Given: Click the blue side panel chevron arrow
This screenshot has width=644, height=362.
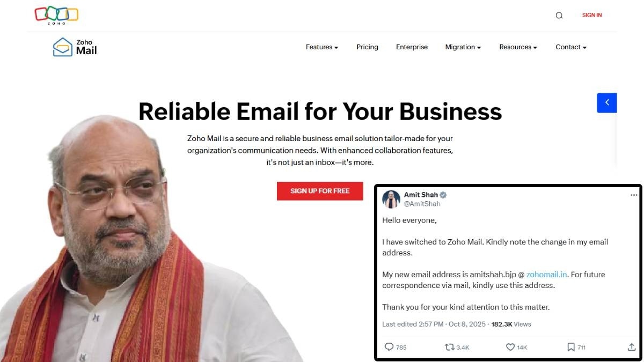Looking at the screenshot, I should [x=607, y=102].
